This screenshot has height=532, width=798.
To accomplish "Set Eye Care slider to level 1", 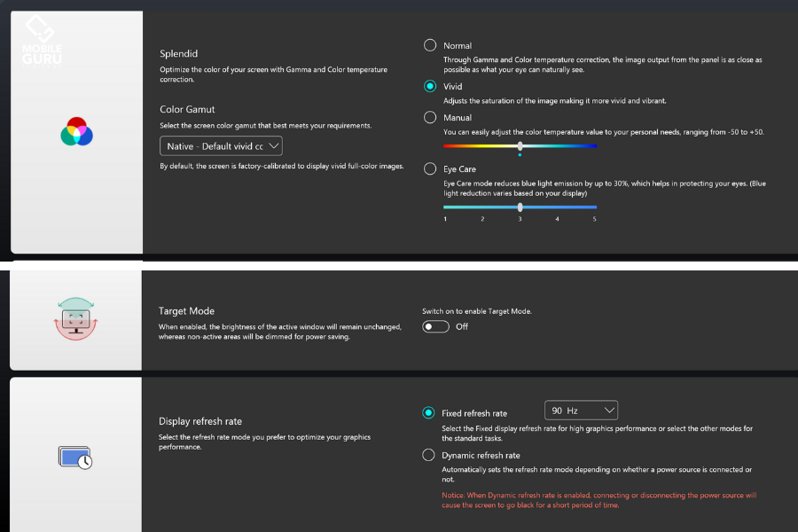I will (x=445, y=207).
